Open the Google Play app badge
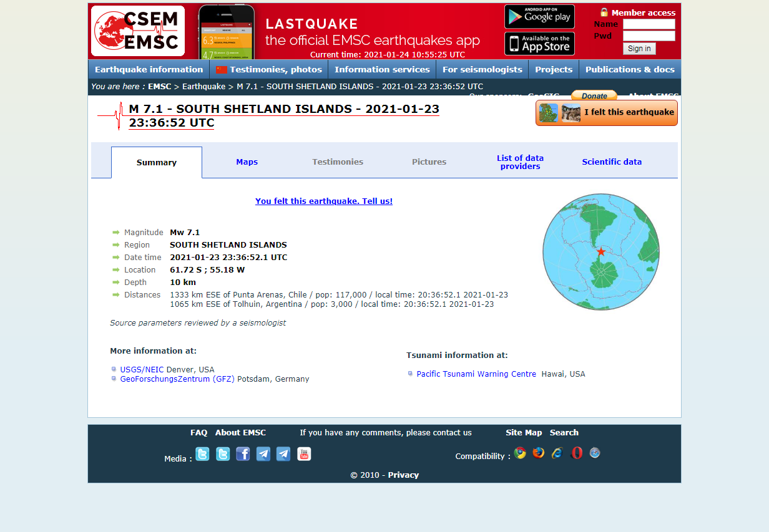The image size is (769, 532). coord(539,17)
